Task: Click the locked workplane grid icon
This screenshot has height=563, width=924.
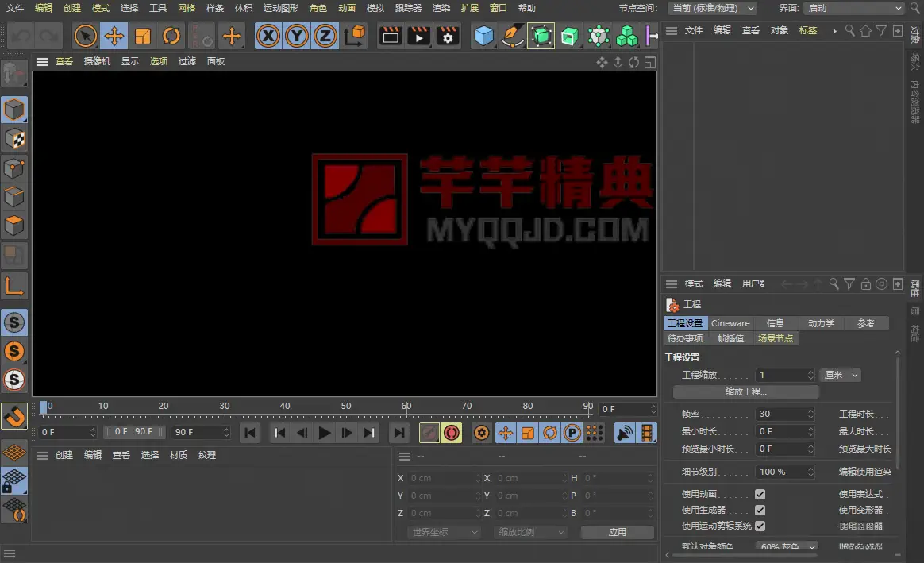Action: [x=14, y=481]
